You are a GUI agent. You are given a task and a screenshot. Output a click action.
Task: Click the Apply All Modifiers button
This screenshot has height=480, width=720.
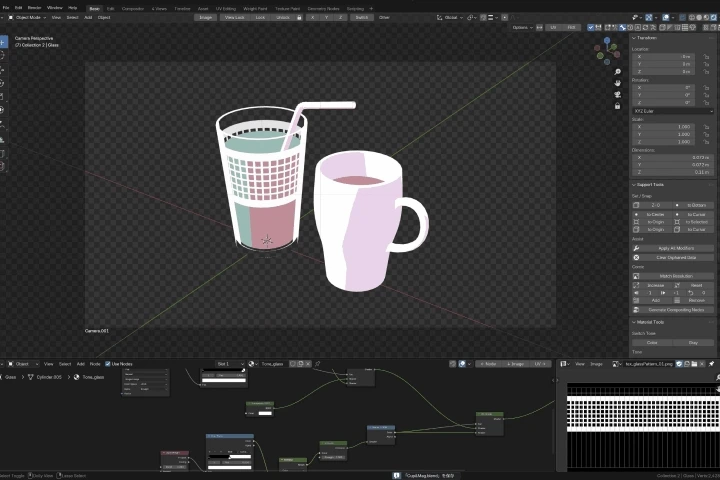coord(676,248)
